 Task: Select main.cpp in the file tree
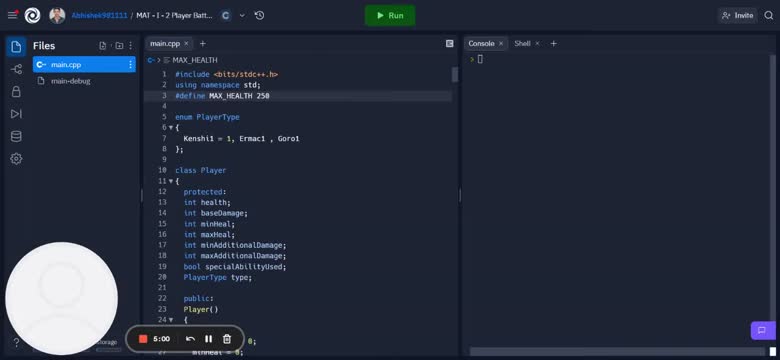84,65
